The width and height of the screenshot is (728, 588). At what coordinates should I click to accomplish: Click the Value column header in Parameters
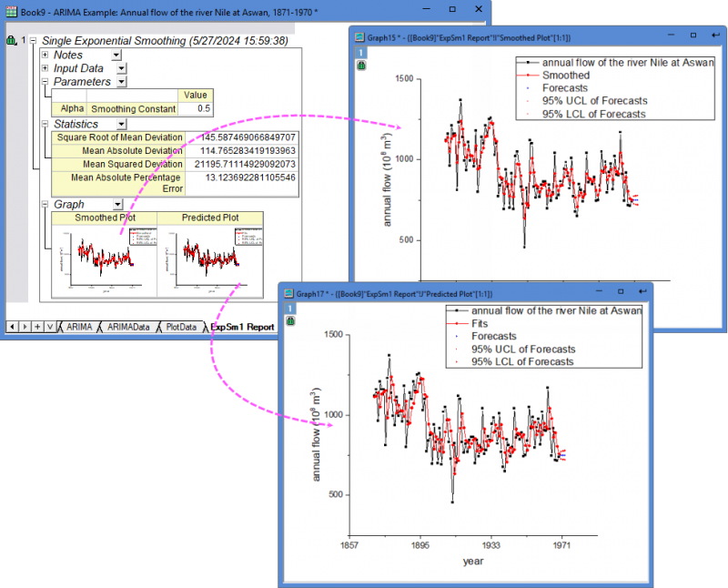[x=196, y=96]
